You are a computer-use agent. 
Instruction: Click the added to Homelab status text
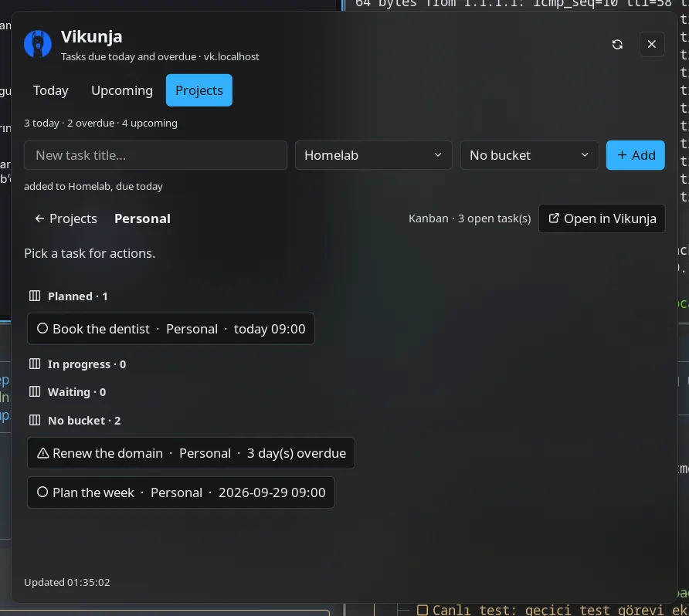tap(93, 187)
